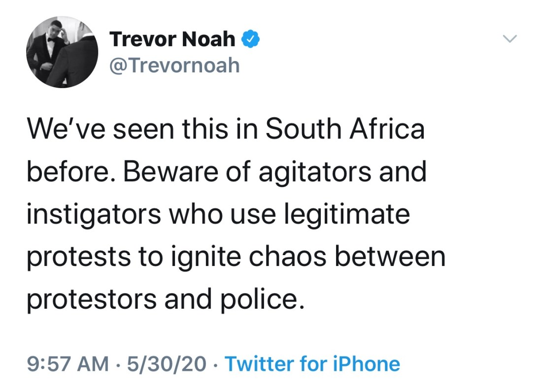The height and width of the screenshot is (392, 542).
Task: Click the word "Beware" in the tweet
Action: click(x=179, y=172)
